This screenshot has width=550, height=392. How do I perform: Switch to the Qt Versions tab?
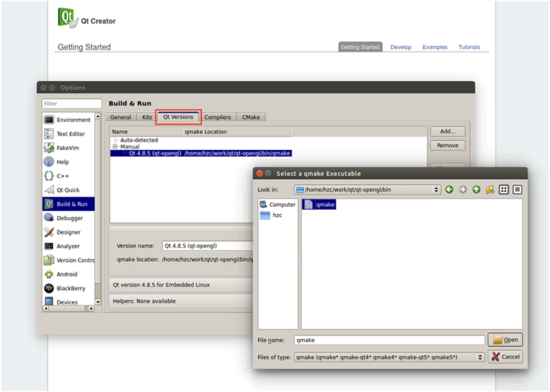coord(178,117)
